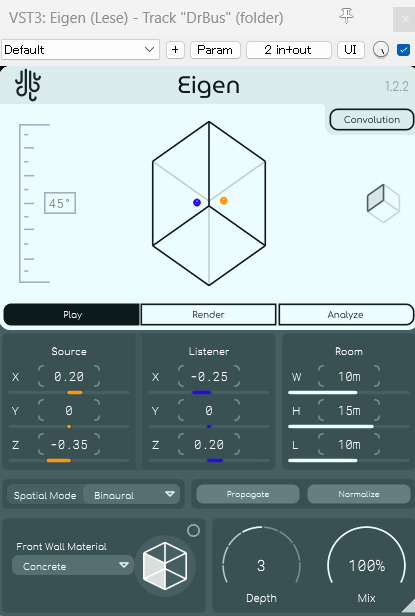
Task: Toggle the Propagate button
Action: click(x=248, y=494)
